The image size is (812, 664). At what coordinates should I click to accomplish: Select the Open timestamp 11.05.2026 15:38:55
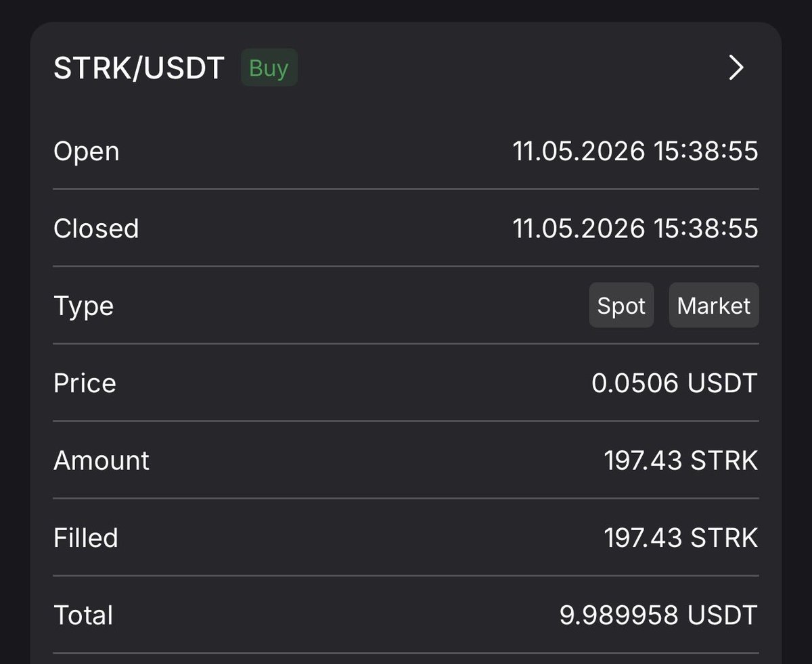click(635, 151)
